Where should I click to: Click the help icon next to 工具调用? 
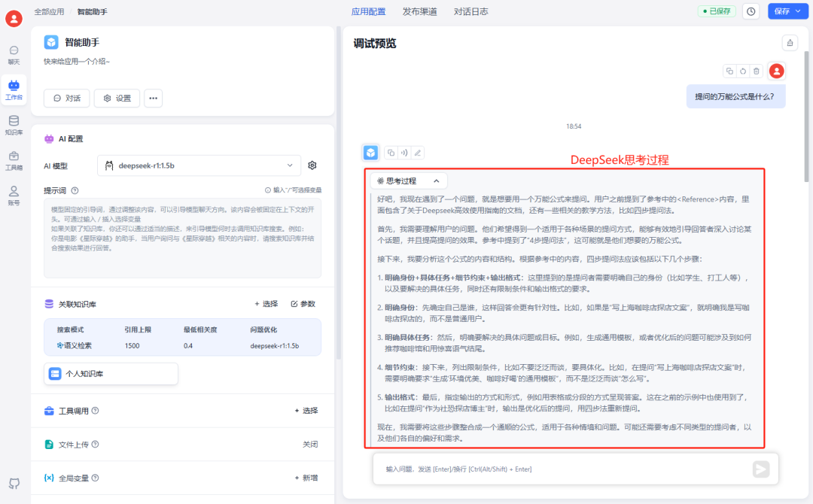(x=95, y=410)
